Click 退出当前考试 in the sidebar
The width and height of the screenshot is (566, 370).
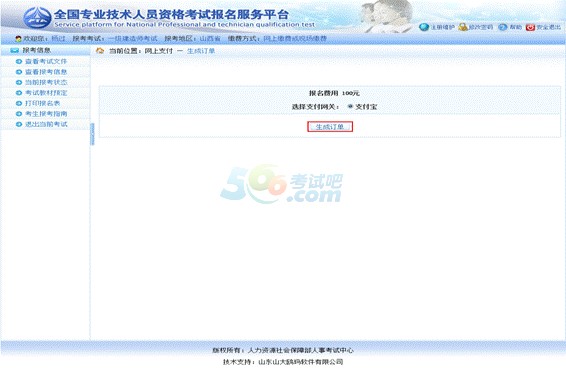tap(46, 124)
